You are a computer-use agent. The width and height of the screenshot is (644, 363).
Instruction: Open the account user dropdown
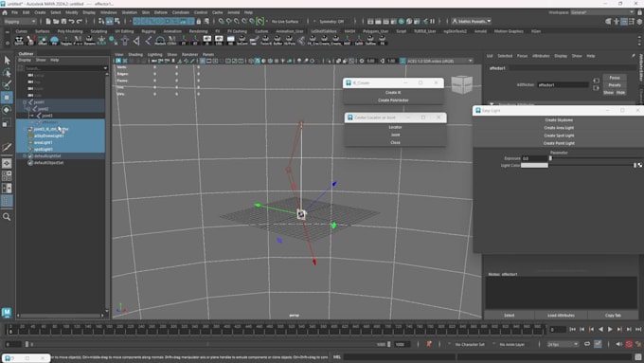point(472,22)
